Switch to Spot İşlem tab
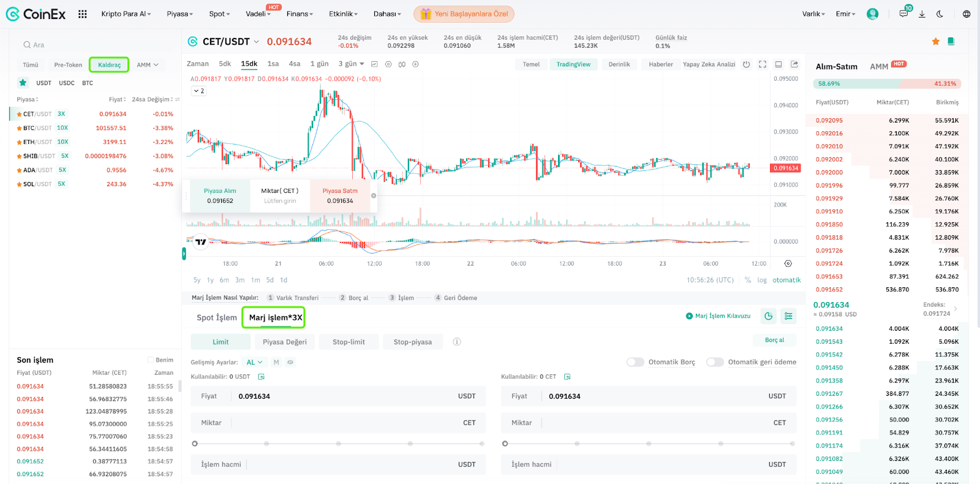Screen dimensions: 980x484 [217, 317]
